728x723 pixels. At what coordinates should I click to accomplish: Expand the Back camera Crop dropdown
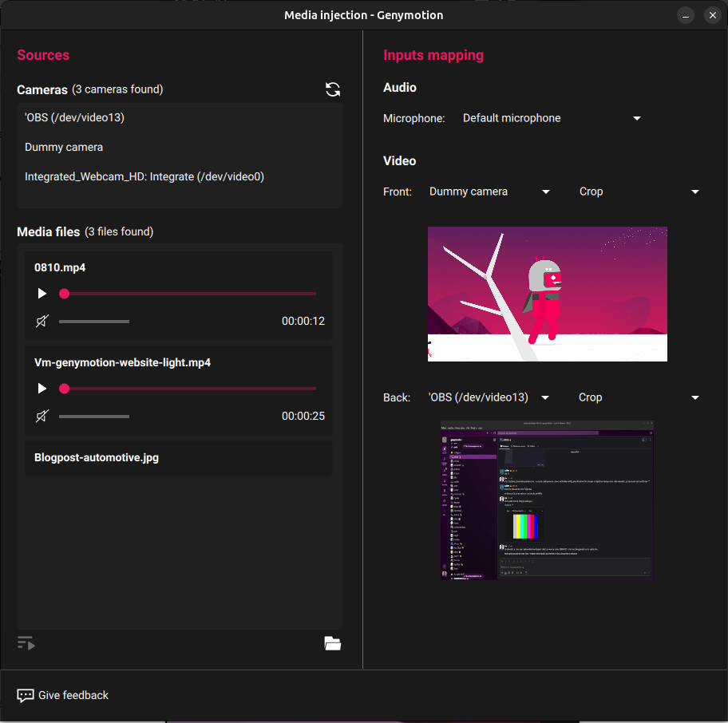(x=639, y=397)
